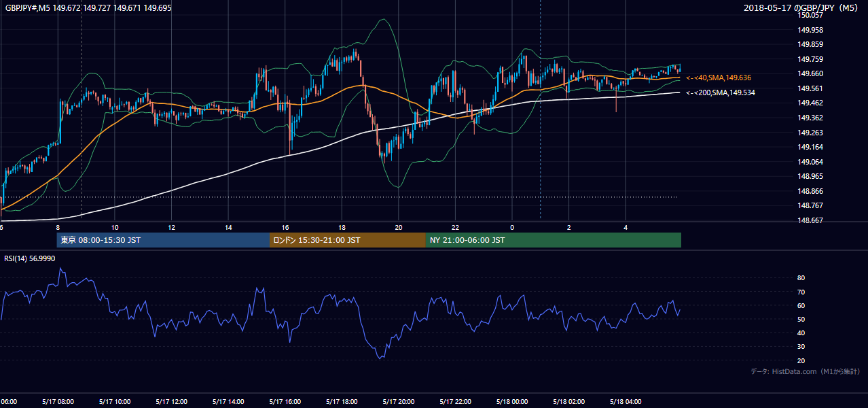Click price axis label 148.667
Screen dimensions: 868x408
tap(811, 220)
